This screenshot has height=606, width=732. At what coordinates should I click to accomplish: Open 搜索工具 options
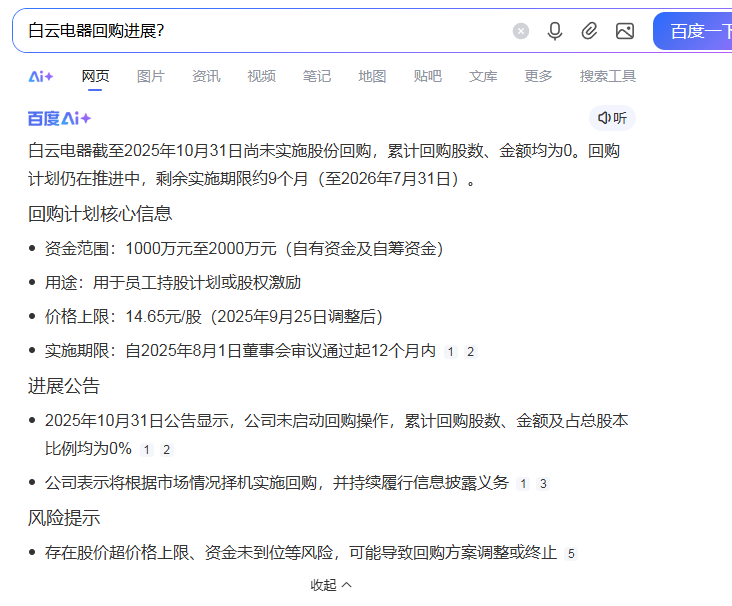click(607, 76)
